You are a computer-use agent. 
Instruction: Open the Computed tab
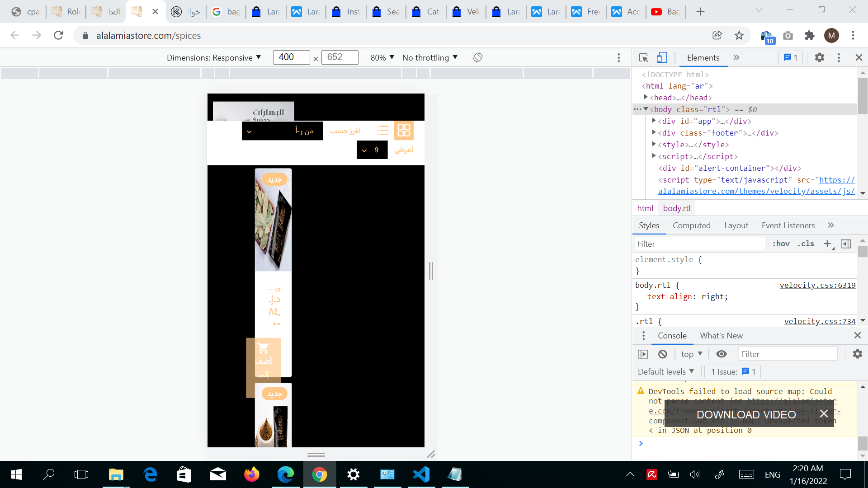click(x=692, y=225)
